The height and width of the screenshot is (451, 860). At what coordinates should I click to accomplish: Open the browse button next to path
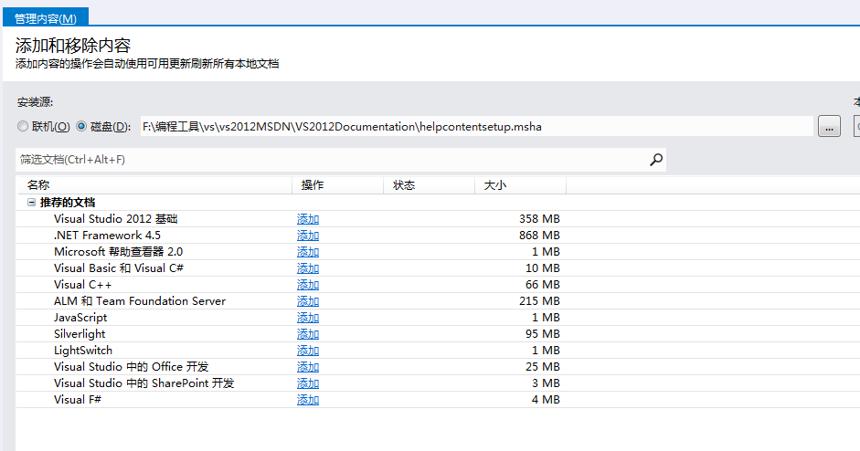pyautogui.click(x=829, y=127)
